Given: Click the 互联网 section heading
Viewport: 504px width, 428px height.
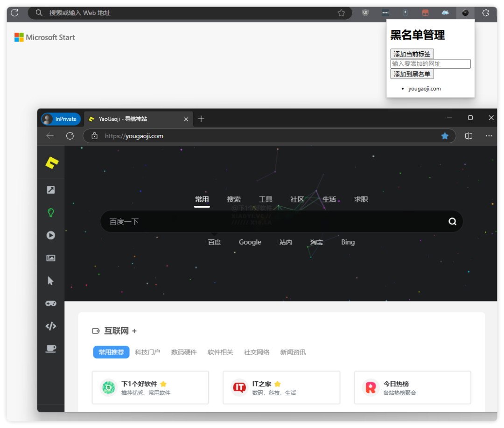Looking at the screenshot, I should (x=116, y=331).
